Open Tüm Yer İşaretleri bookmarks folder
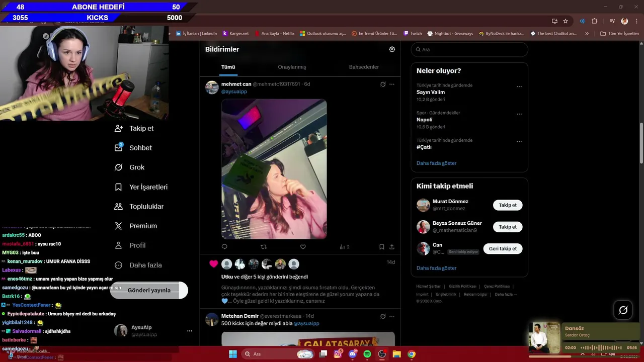Screen dimensions: 644x362 [619, 34]
